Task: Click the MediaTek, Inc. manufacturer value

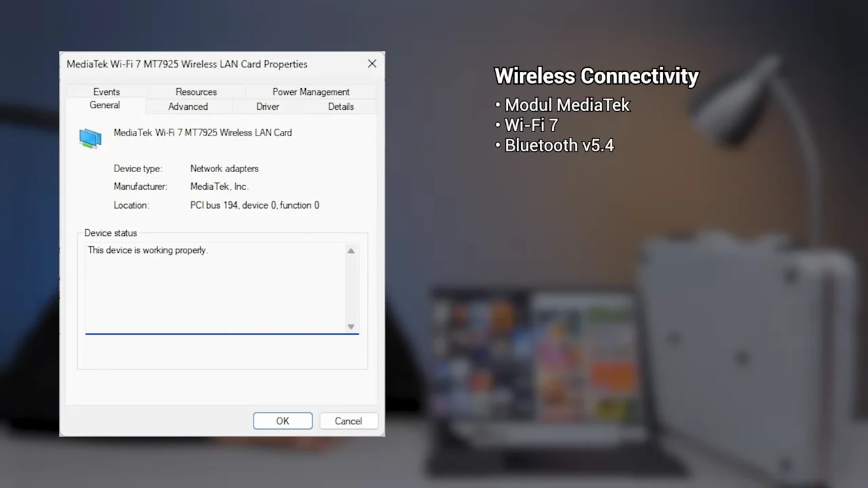Action: point(219,186)
